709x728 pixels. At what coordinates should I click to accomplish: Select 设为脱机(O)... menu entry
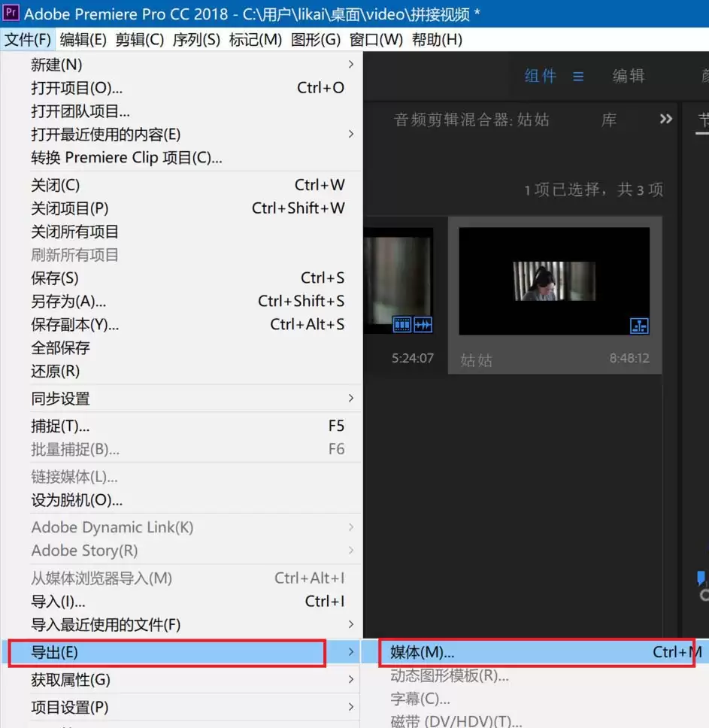pyautogui.click(x=182, y=500)
